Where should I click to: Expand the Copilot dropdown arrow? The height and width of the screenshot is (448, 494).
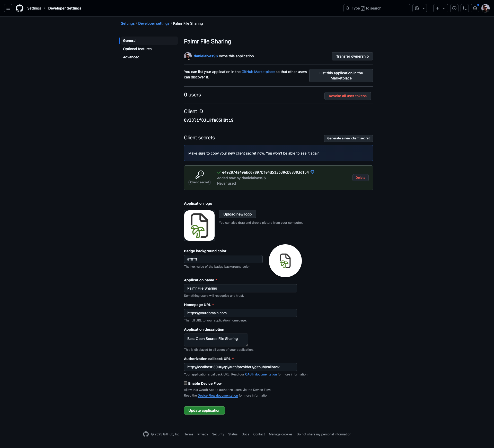coord(424,8)
